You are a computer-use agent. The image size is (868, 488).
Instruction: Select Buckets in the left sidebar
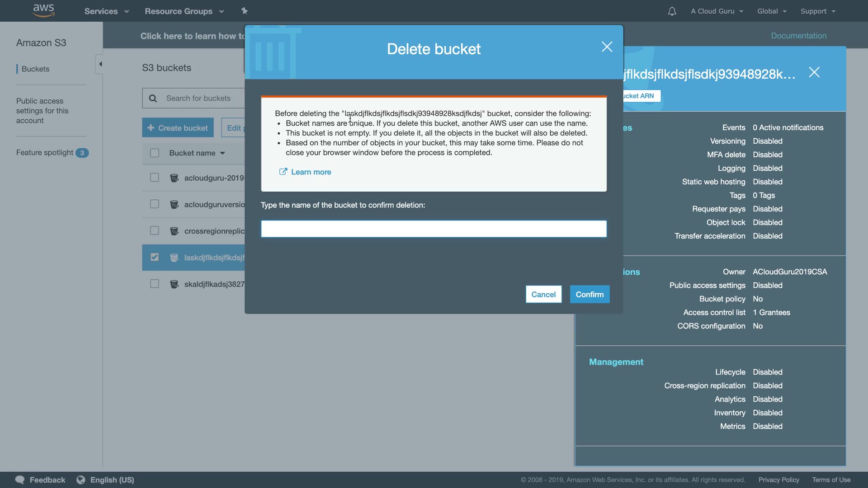pos(35,69)
